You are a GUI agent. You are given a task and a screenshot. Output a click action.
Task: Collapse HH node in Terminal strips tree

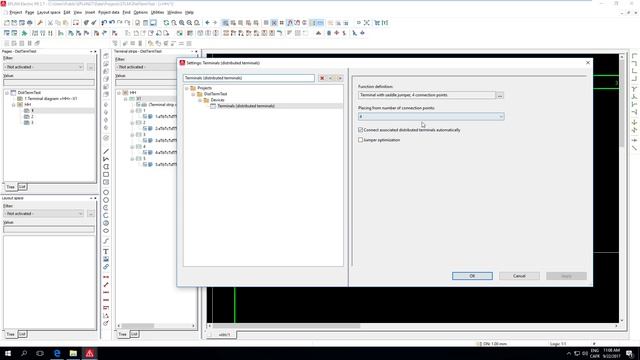pos(119,93)
